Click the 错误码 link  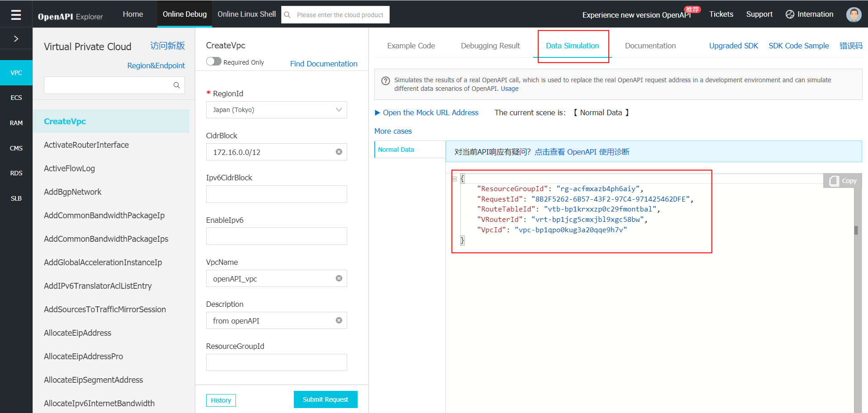coord(851,46)
